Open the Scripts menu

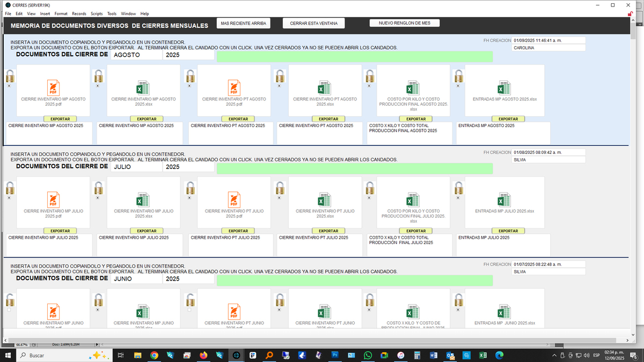pos(97,13)
